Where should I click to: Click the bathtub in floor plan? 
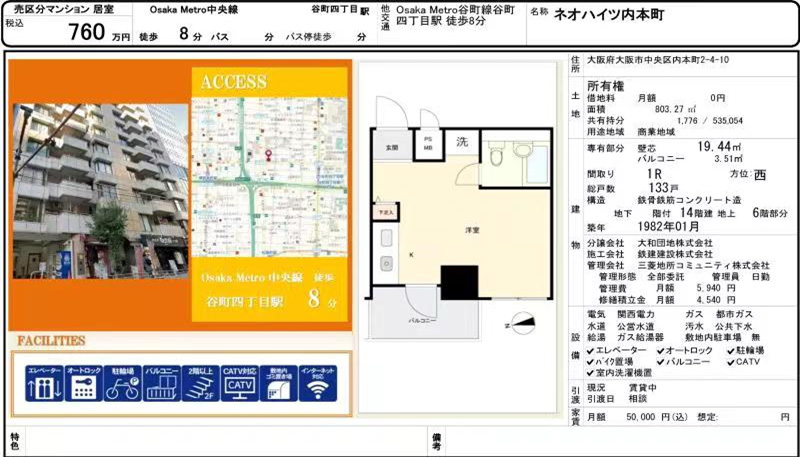coord(537,164)
